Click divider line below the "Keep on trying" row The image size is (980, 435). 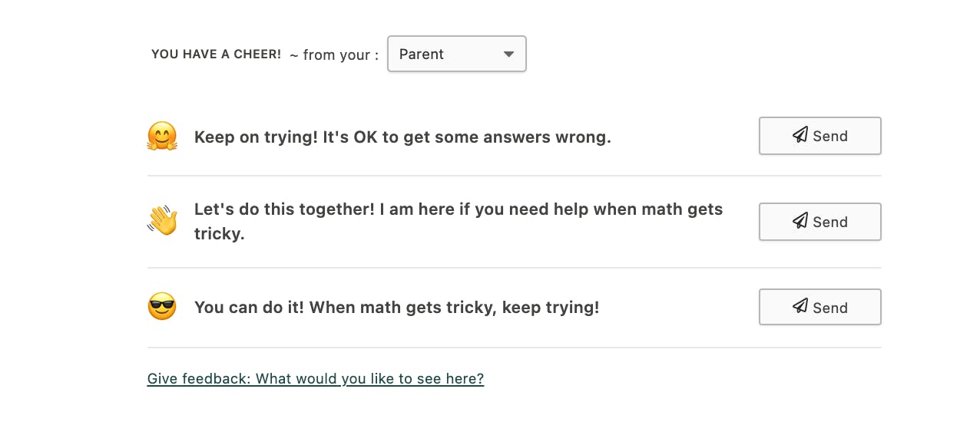[514, 176]
